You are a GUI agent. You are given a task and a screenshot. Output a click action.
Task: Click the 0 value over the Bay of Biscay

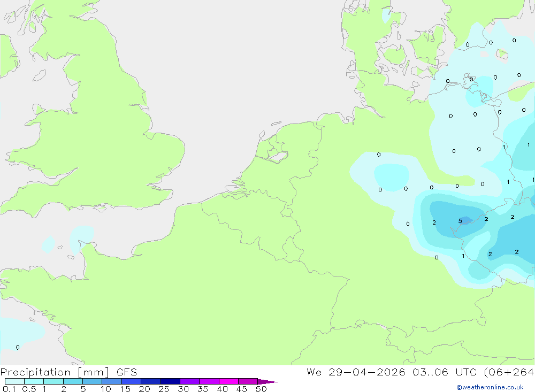18,347
